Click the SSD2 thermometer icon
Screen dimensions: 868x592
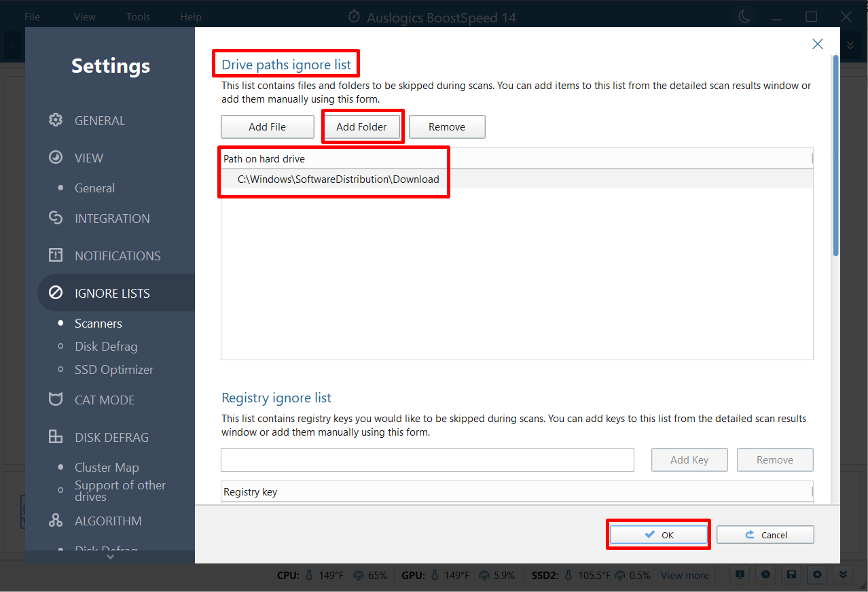click(x=569, y=576)
